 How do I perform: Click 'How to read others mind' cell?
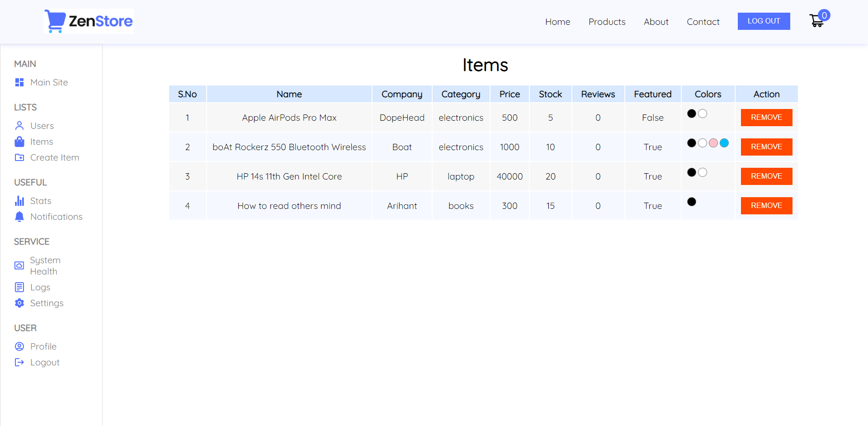[x=289, y=206]
